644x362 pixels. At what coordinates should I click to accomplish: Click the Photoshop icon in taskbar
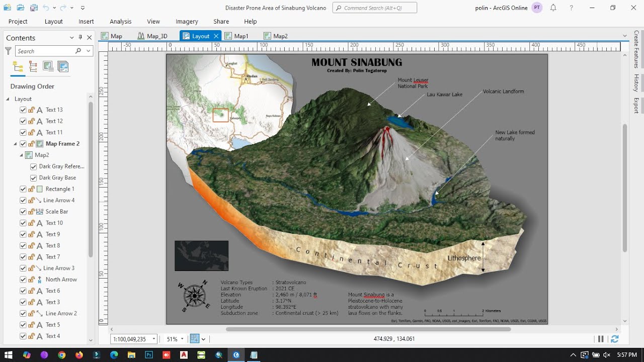[149, 355]
